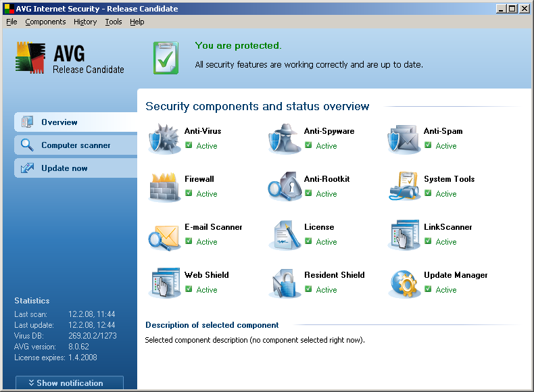Open the Help menu
The width and height of the screenshot is (534, 392).
point(137,22)
